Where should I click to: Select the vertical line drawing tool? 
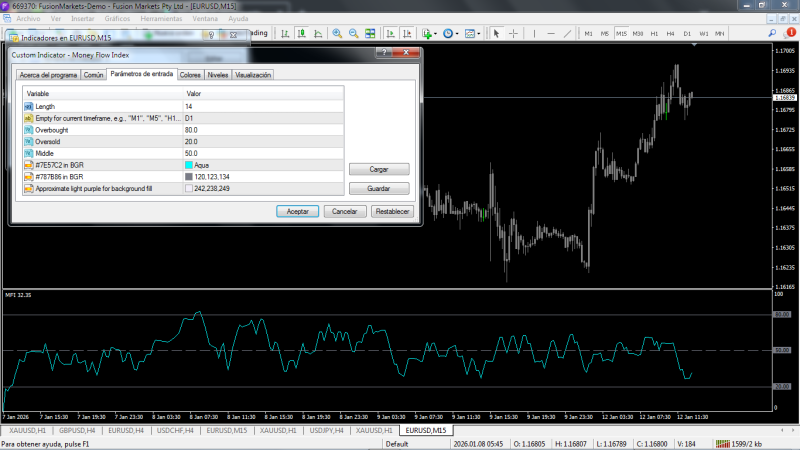point(534,34)
